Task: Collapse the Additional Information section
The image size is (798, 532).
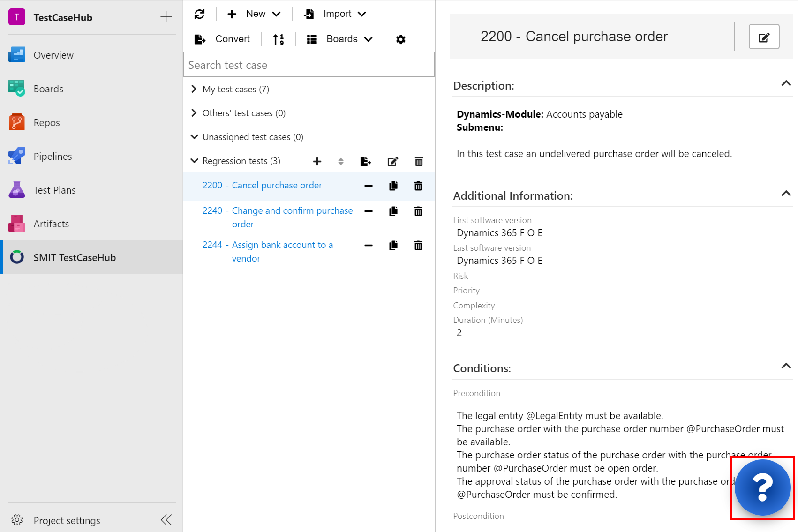Action: coord(786,194)
